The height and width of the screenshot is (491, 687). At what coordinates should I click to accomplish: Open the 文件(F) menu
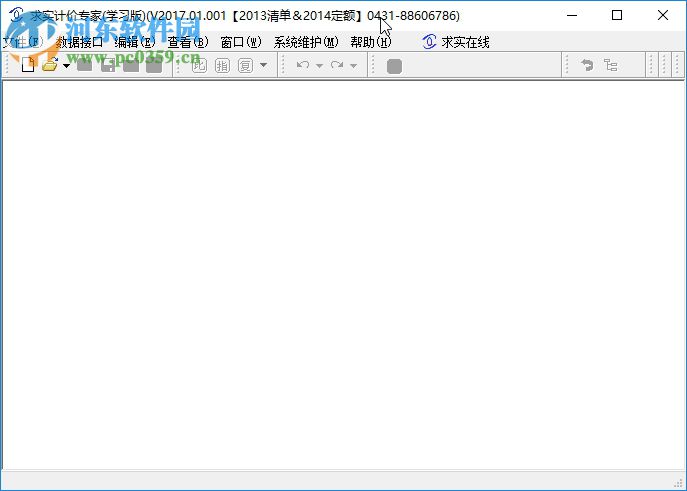23,42
